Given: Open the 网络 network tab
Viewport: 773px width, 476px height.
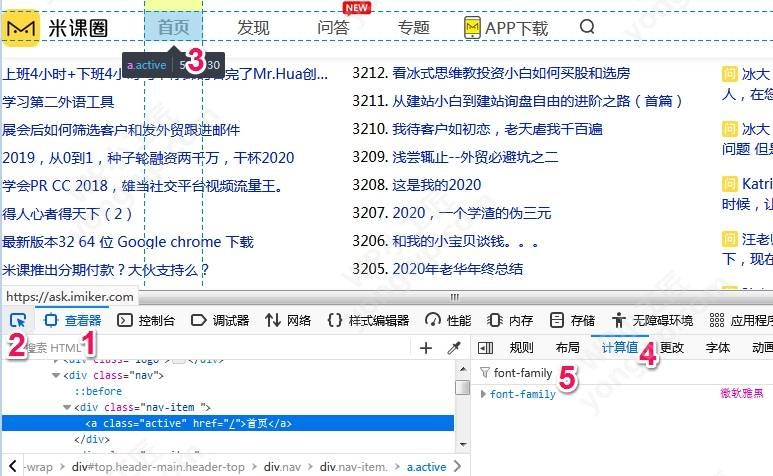Looking at the screenshot, I should (x=288, y=321).
